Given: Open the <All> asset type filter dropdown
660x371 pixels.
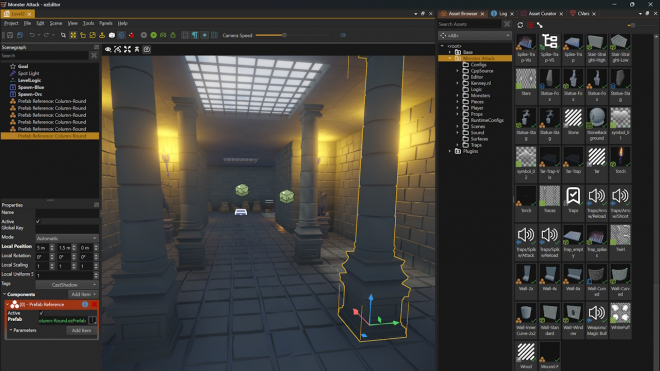Looking at the screenshot, I should (474, 36).
